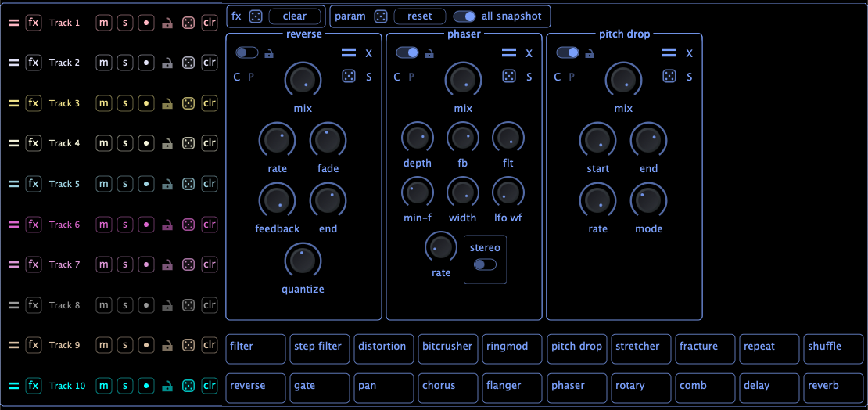Click the lock icon in reverse module
Viewport: 868px width, 410px height.
268,53
